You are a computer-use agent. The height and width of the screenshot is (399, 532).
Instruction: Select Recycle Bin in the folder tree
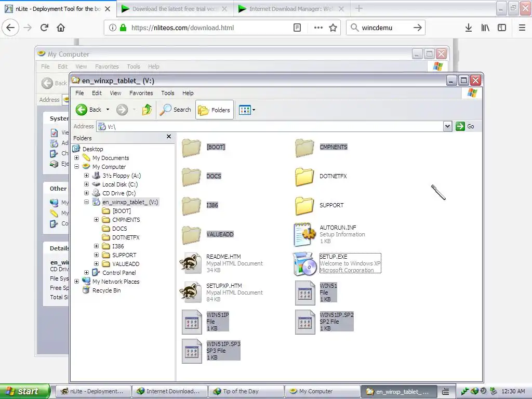[x=106, y=290]
